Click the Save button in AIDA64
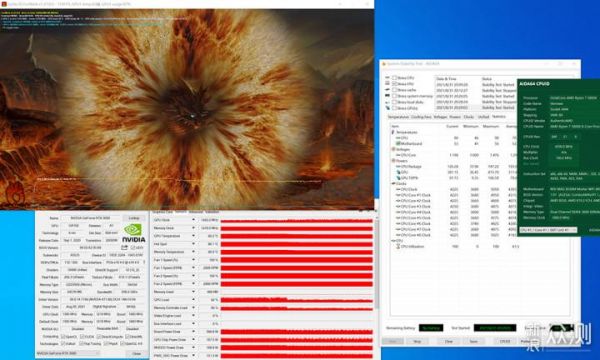This screenshot has height=360, width=600. click(x=474, y=341)
